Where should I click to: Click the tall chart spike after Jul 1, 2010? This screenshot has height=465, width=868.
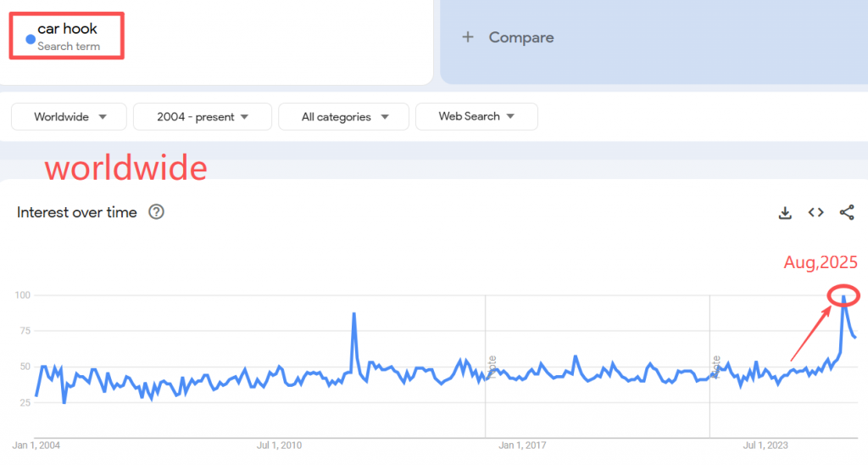coord(353,314)
